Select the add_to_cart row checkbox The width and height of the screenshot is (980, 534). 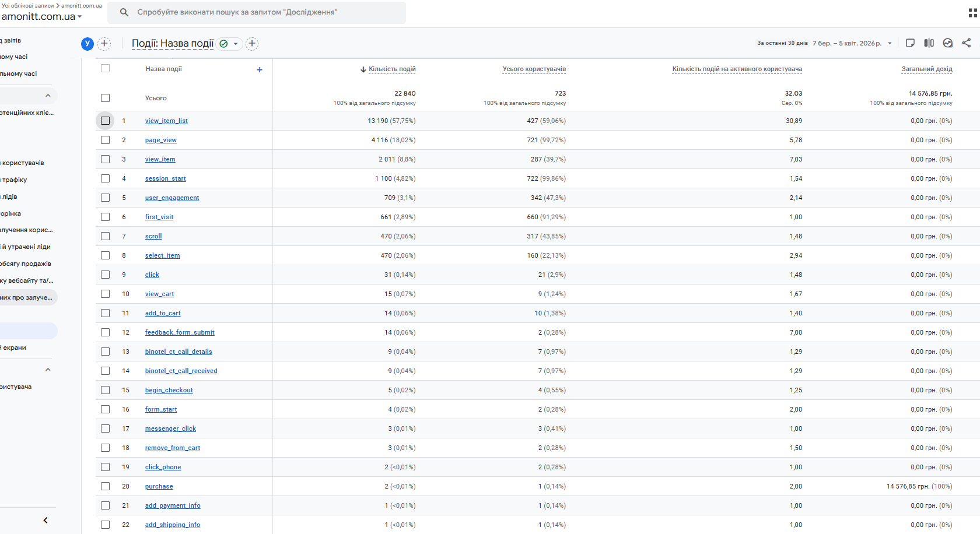pos(105,313)
